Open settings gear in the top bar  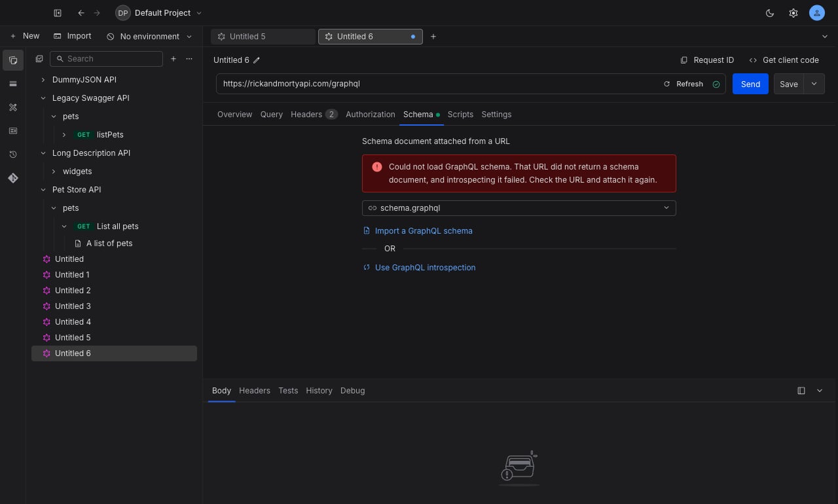793,13
